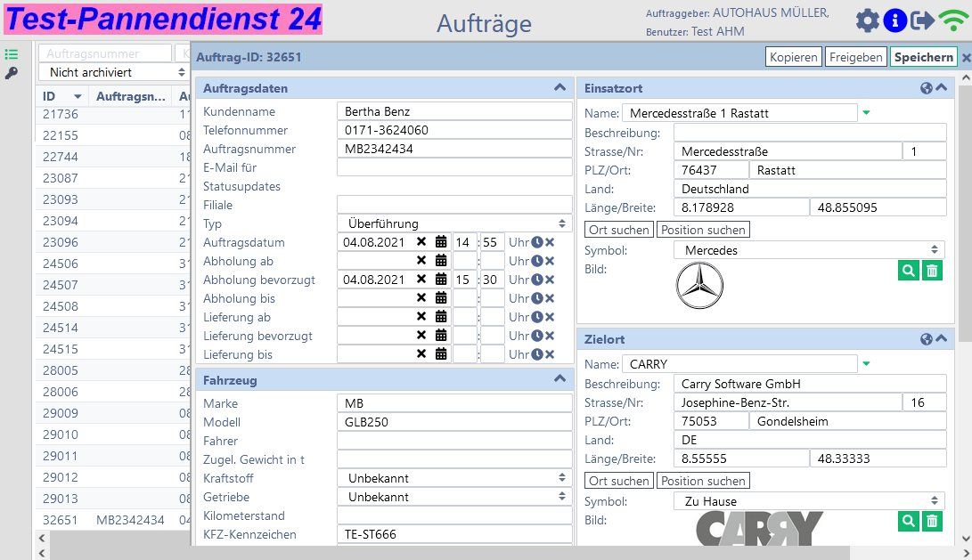The image size is (972, 560).
Task: Click Position suchen under Zielort
Action: pyautogui.click(x=703, y=481)
